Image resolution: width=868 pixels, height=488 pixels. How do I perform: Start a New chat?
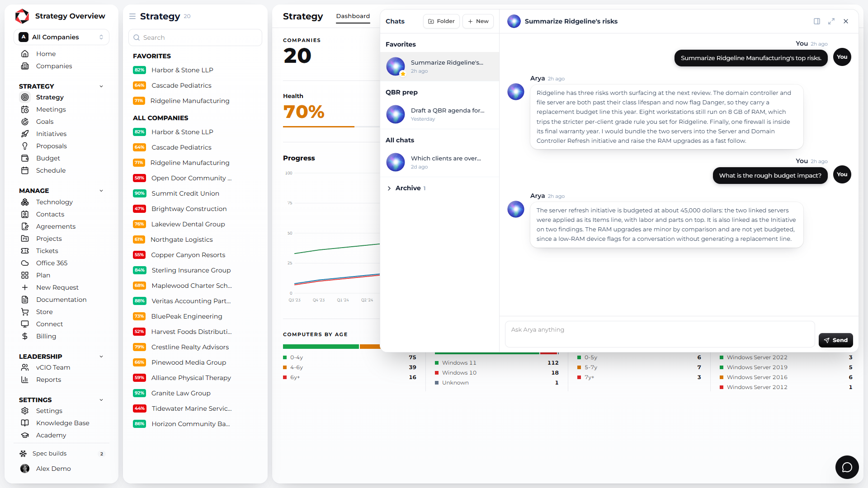478,21
